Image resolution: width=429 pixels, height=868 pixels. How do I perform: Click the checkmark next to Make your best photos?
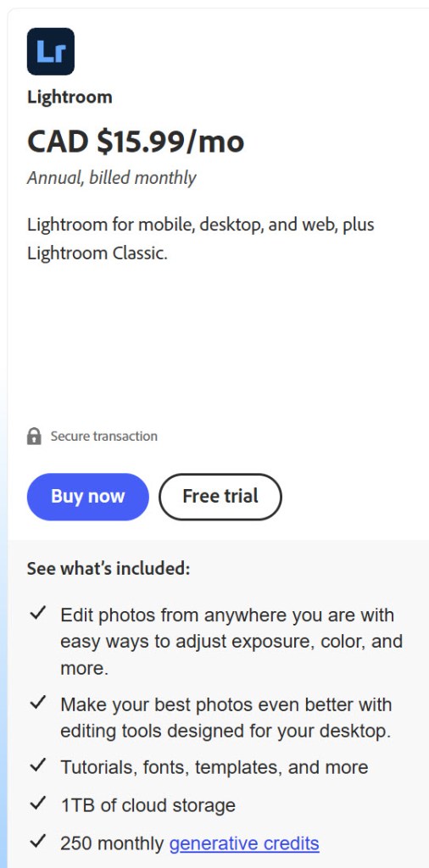pyautogui.click(x=37, y=703)
